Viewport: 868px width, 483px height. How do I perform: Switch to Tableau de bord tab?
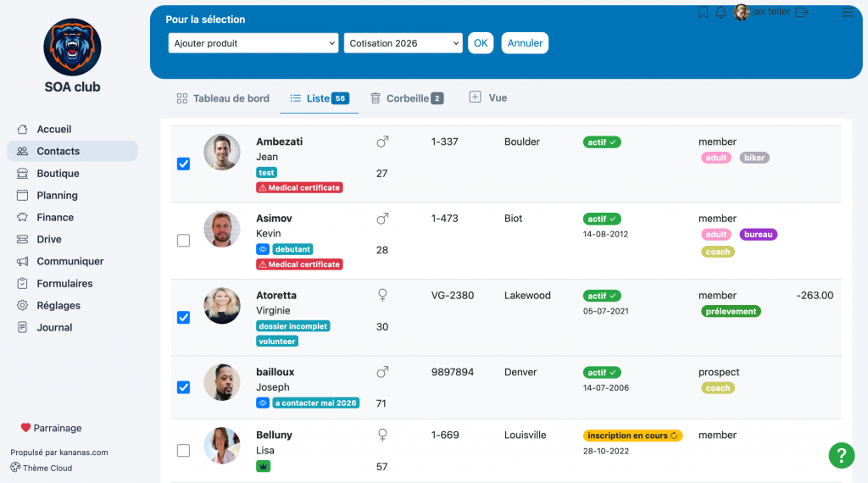pos(223,98)
